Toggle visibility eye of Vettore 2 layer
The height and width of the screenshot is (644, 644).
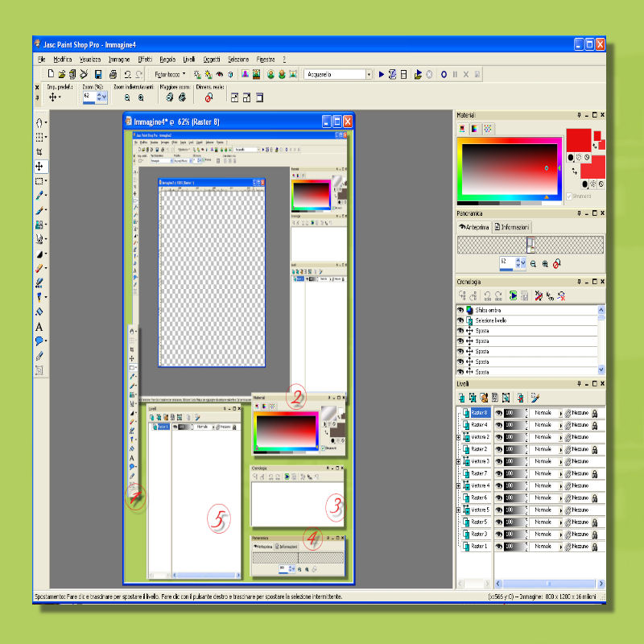pyautogui.click(x=499, y=437)
